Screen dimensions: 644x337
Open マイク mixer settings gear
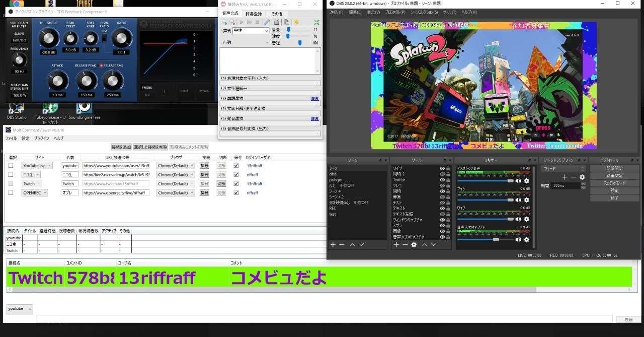coord(527,200)
